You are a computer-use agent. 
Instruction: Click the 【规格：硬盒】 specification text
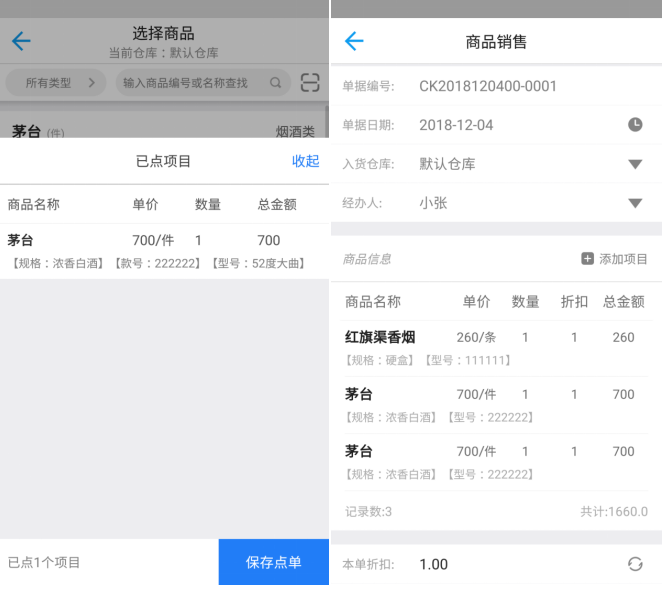coord(379,360)
